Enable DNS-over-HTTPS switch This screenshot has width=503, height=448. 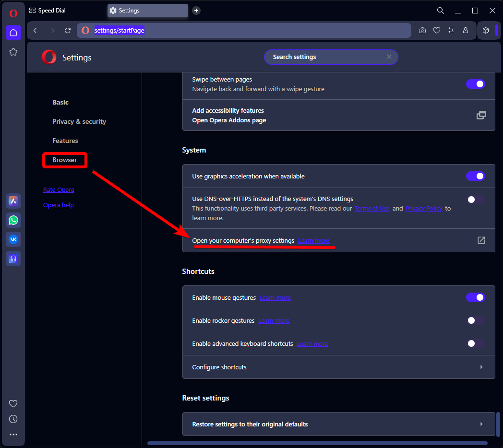click(476, 200)
